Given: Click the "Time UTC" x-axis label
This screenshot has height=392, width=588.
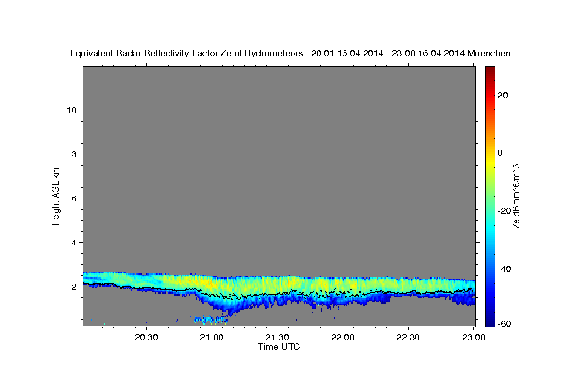Looking at the screenshot, I should point(279,347).
